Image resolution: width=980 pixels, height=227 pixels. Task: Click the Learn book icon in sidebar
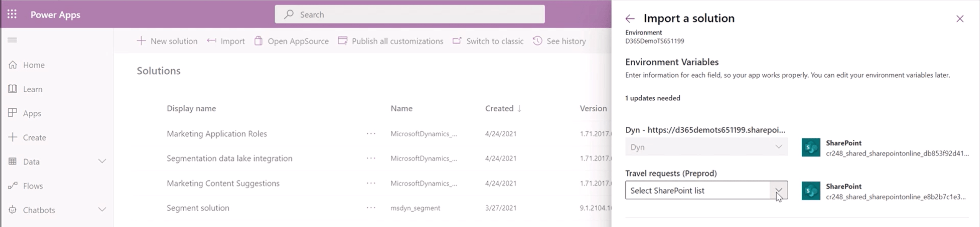(x=13, y=89)
